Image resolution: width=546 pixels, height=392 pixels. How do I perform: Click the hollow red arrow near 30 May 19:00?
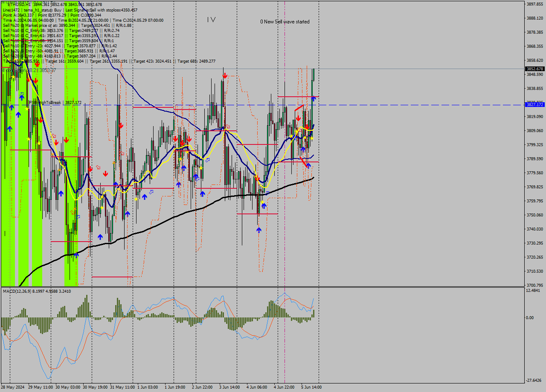(99, 167)
